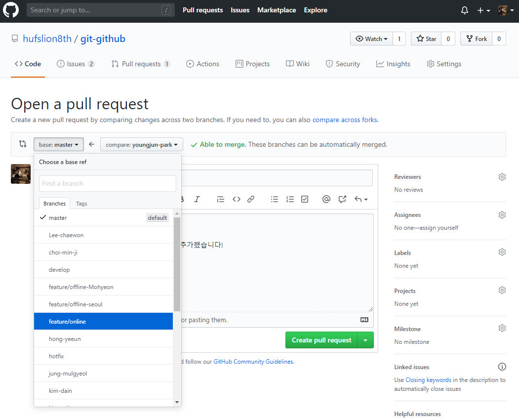Insert code with the code icon

tap(237, 199)
